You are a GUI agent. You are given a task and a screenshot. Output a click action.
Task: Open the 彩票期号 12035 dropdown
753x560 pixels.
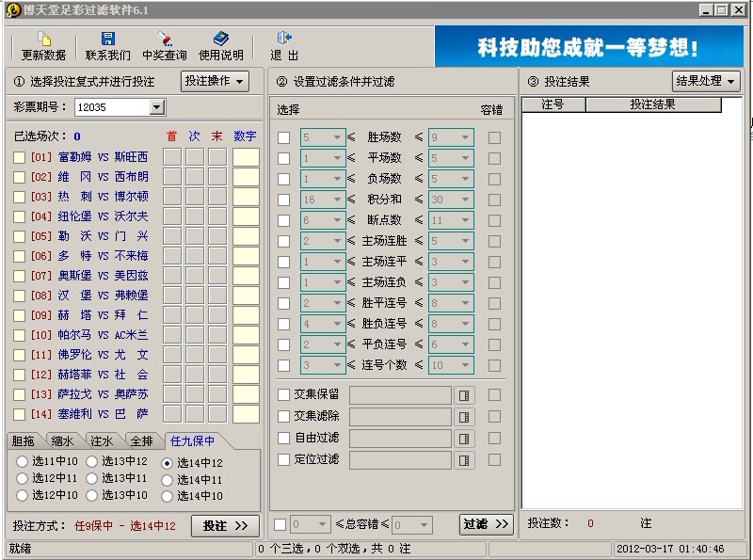[156, 108]
